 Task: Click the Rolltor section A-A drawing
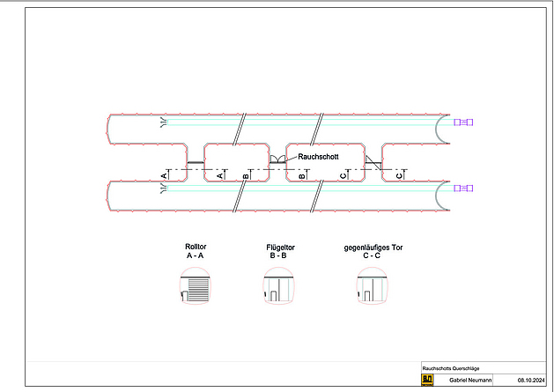[x=195, y=285]
